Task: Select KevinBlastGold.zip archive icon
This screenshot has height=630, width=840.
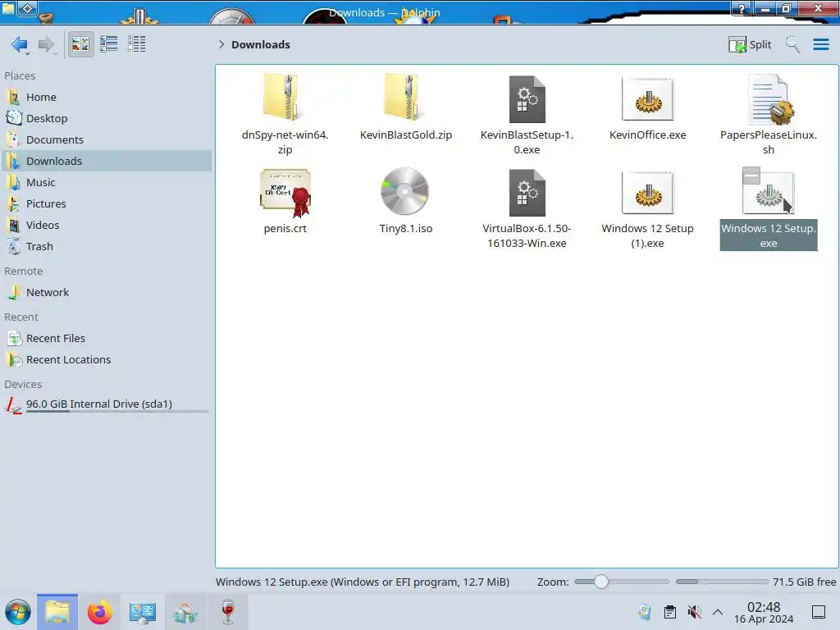Action: [x=405, y=98]
